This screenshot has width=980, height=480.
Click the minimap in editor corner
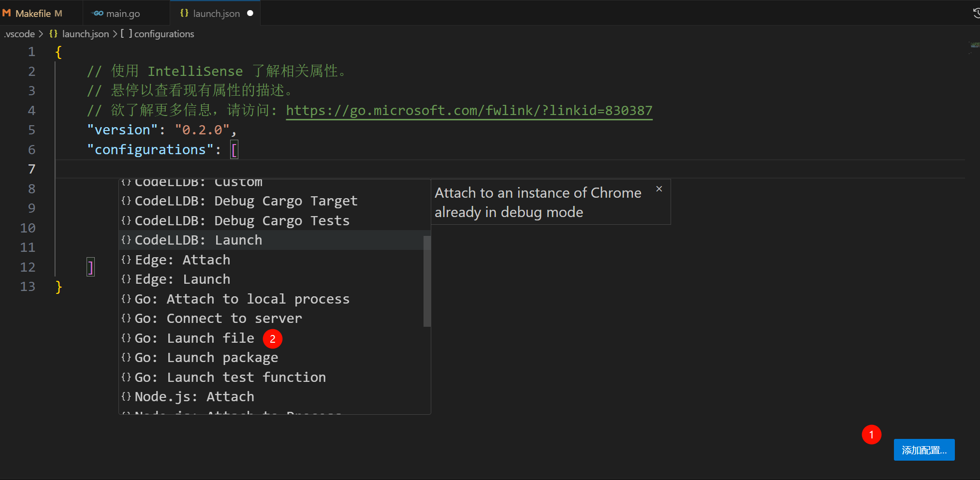pyautogui.click(x=974, y=45)
